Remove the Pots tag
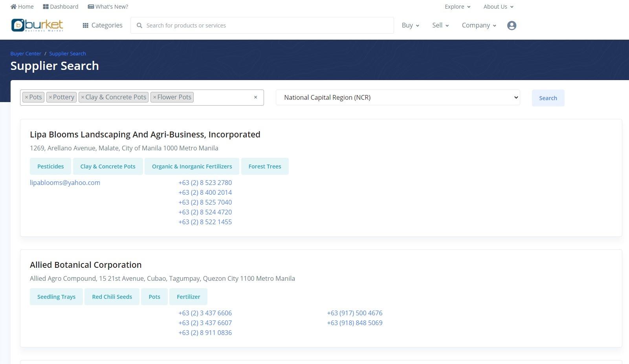 (26, 97)
